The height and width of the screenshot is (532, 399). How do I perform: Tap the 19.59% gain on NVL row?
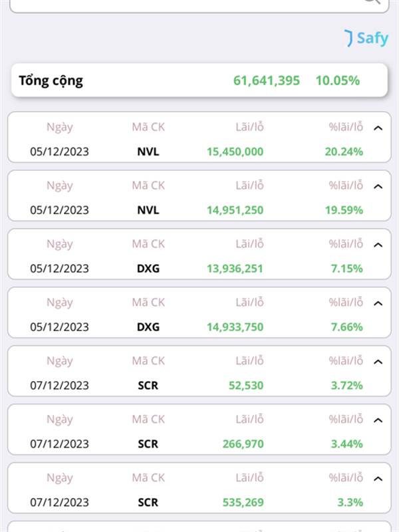[x=344, y=210]
